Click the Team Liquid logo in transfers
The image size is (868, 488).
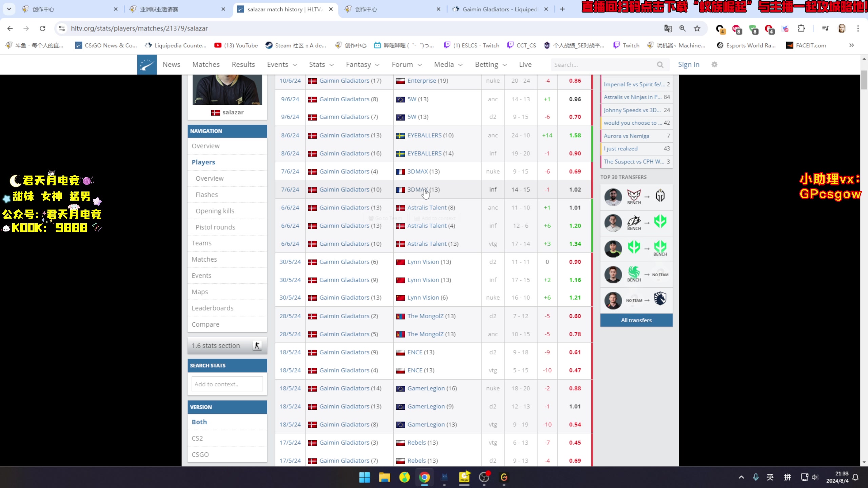660,299
